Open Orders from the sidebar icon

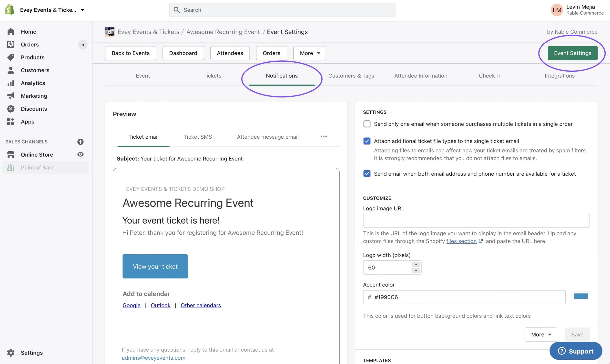(x=11, y=44)
